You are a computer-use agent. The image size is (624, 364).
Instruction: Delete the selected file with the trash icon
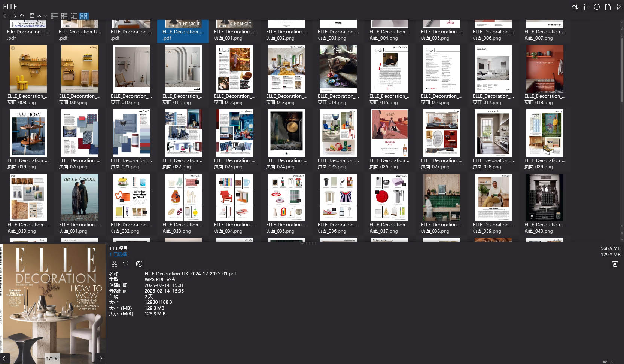pyautogui.click(x=615, y=264)
